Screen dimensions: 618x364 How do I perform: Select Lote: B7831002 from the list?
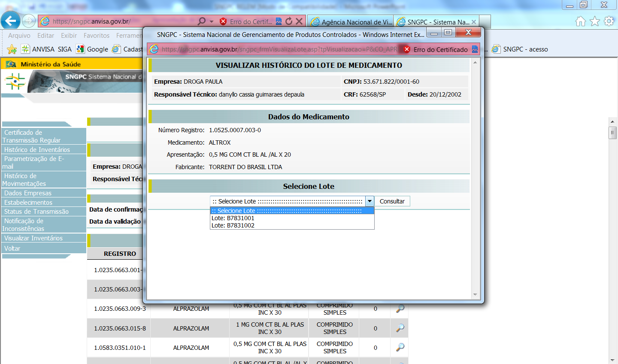(x=292, y=225)
